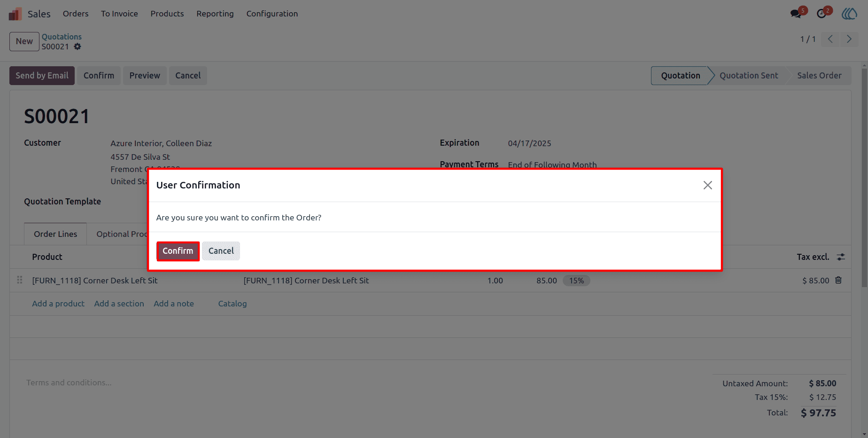This screenshot has height=438, width=868.
Task: Open the gear actions menu beside S00021
Action: coord(77,47)
